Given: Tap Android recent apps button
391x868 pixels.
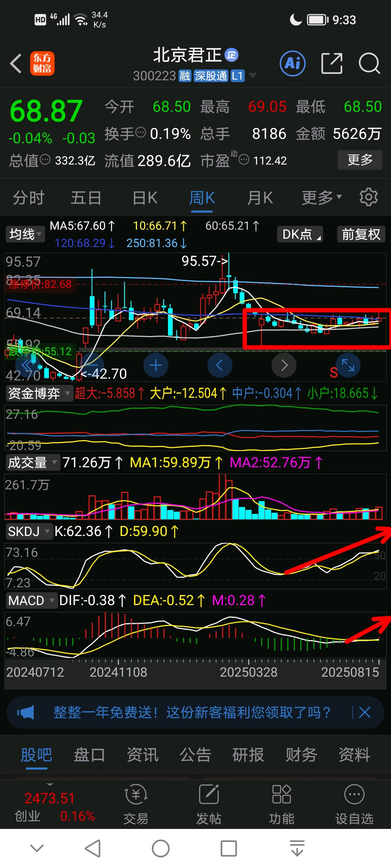Looking at the screenshot, I should (228, 848).
